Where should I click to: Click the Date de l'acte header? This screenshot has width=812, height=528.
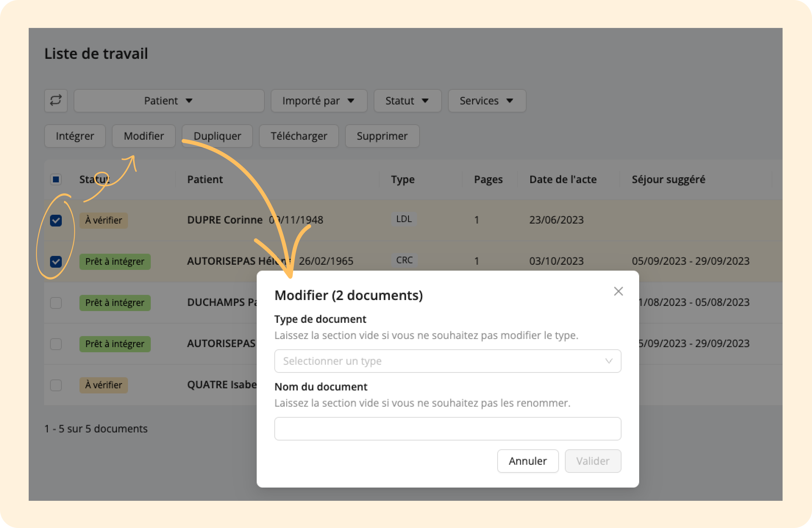[563, 179]
